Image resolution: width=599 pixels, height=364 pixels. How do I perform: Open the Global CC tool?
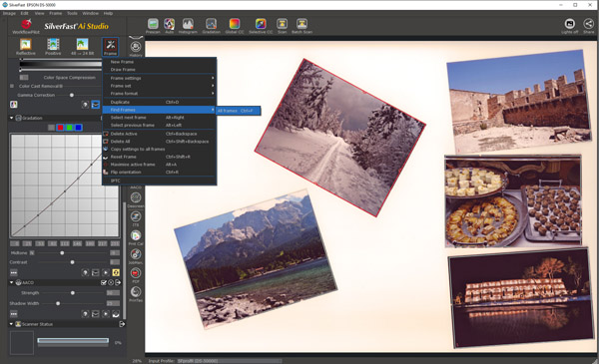point(235,26)
